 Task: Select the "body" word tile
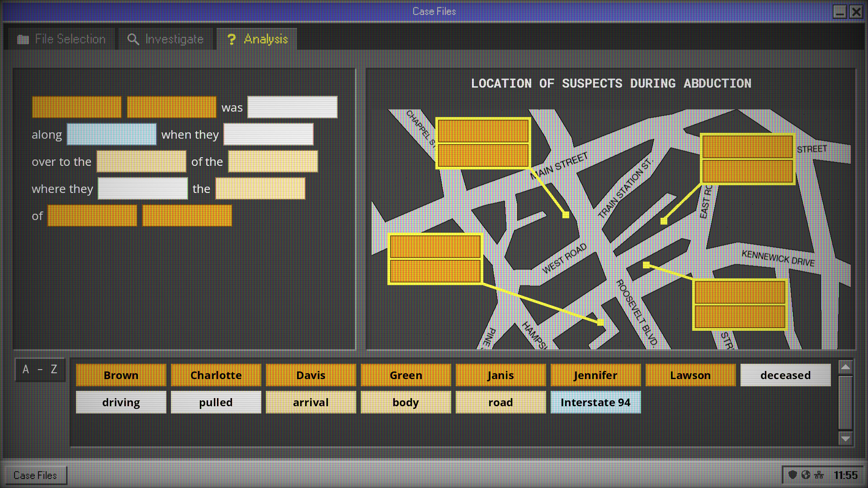click(406, 402)
